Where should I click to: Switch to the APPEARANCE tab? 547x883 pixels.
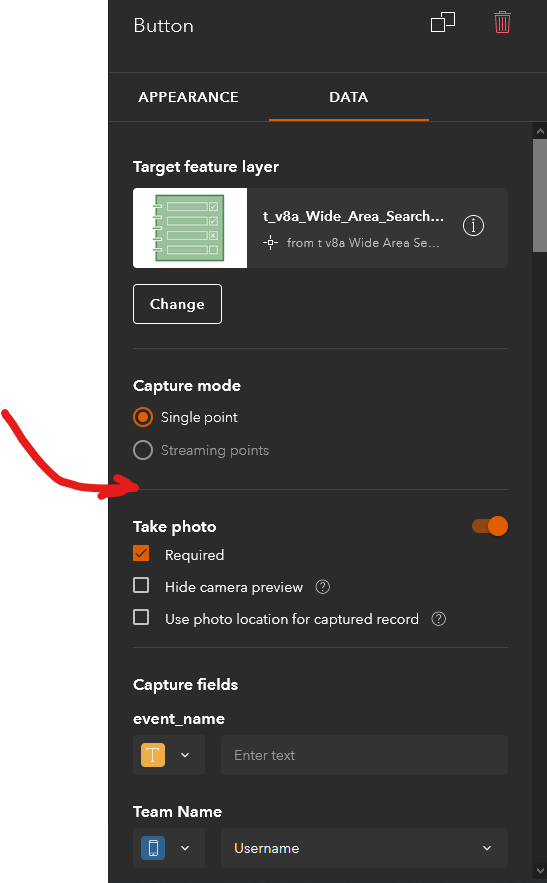click(188, 97)
